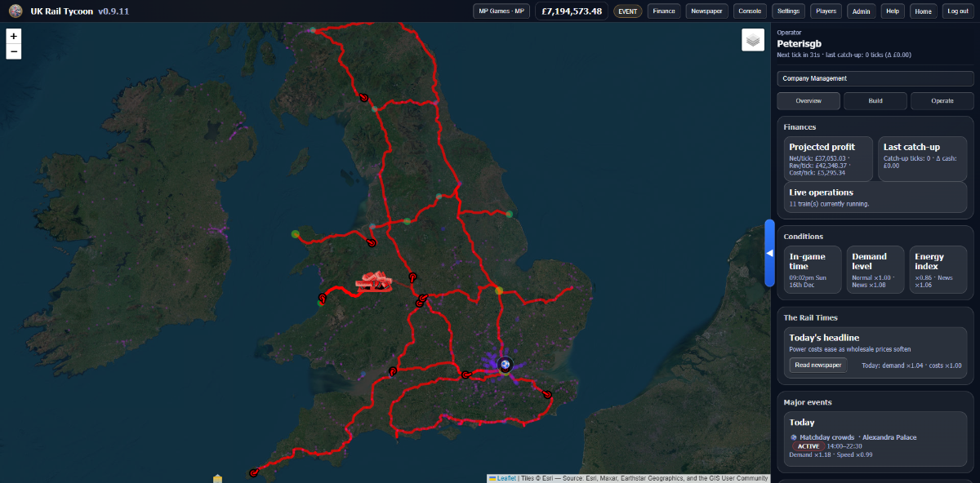Open the Finance page from header
This screenshot has height=483, width=980.
pyautogui.click(x=664, y=11)
